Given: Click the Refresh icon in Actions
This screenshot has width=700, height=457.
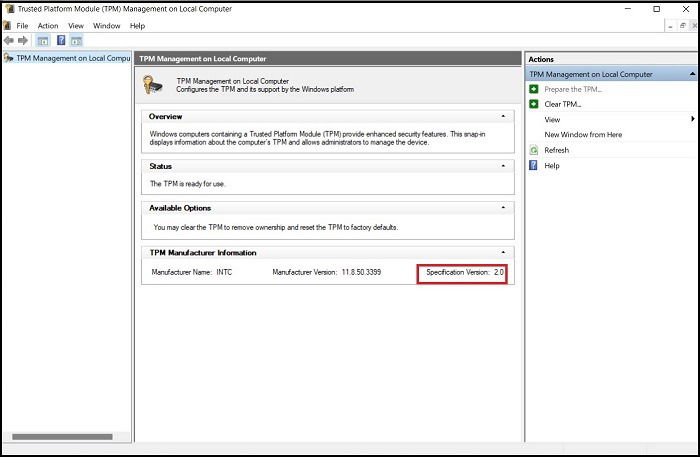Looking at the screenshot, I should [x=533, y=150].
